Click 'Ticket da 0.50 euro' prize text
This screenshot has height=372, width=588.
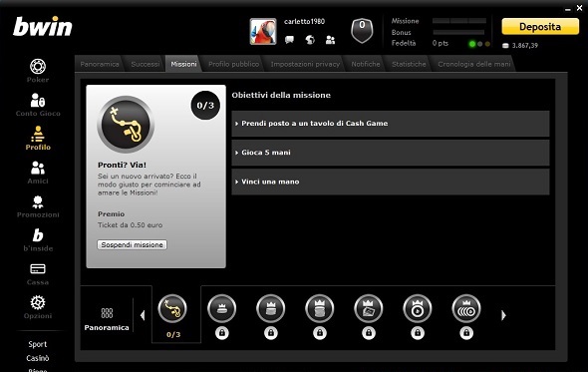131,225
